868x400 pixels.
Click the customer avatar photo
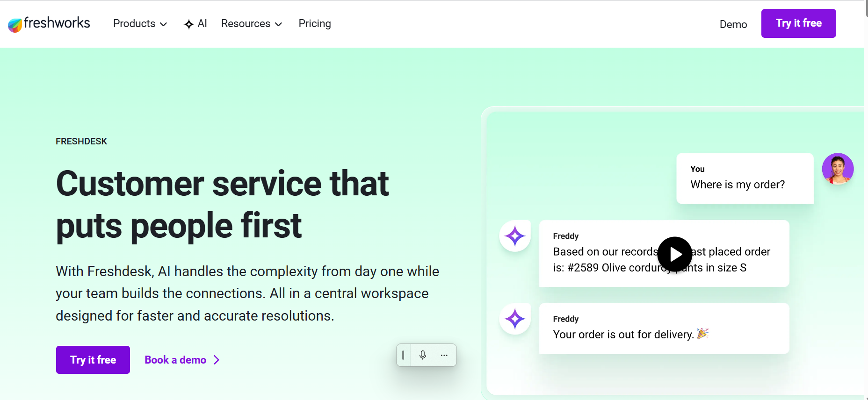tap(838, 169)
